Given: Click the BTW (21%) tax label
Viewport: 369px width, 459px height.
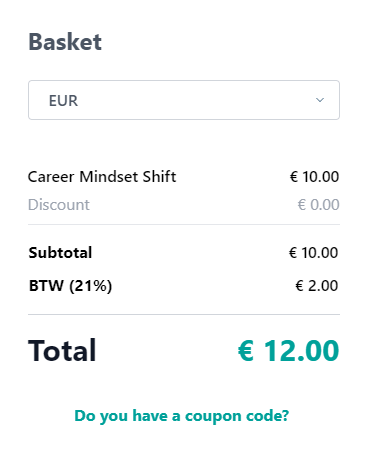Looking at the screenshot, I should 70,286.
